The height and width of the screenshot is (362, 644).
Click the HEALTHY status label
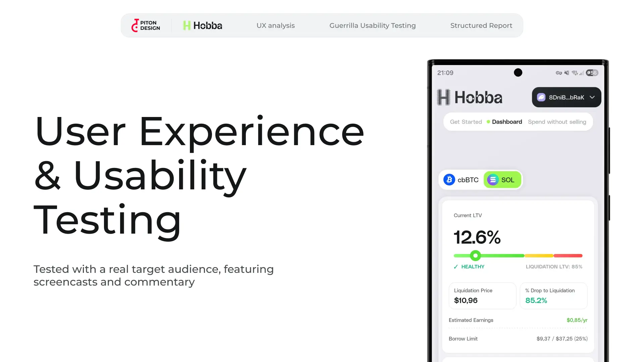tap(473, 267)
